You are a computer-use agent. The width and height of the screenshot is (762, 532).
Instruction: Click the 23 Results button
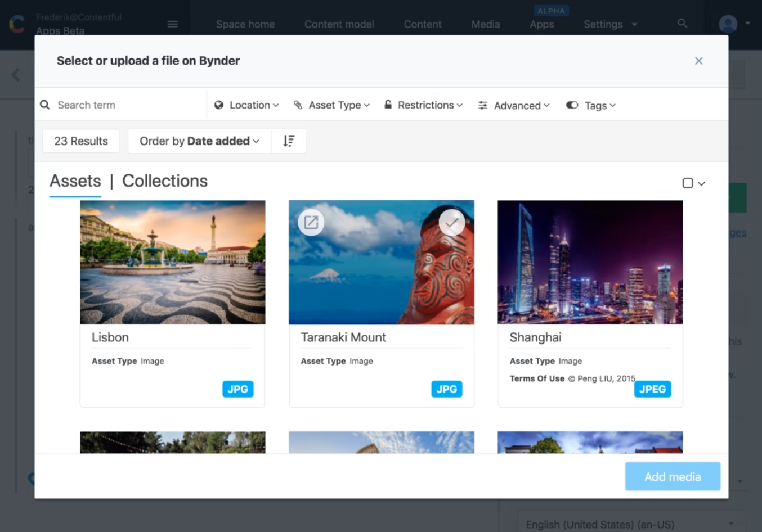[80, 141]
